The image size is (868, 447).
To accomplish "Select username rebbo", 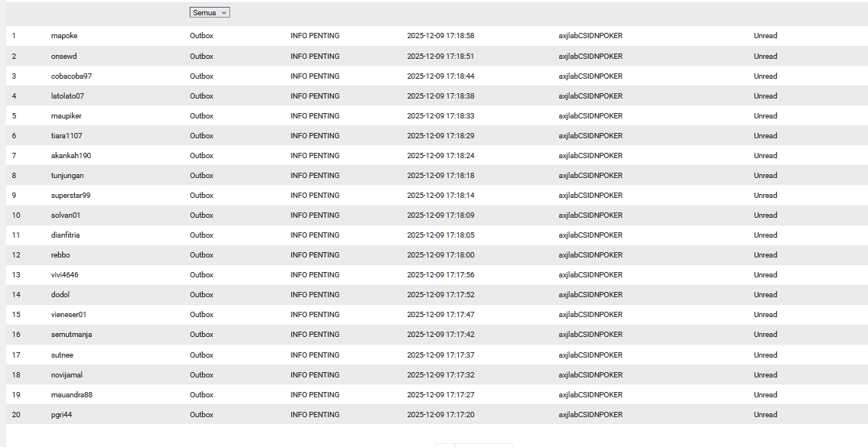I will 60,255.
